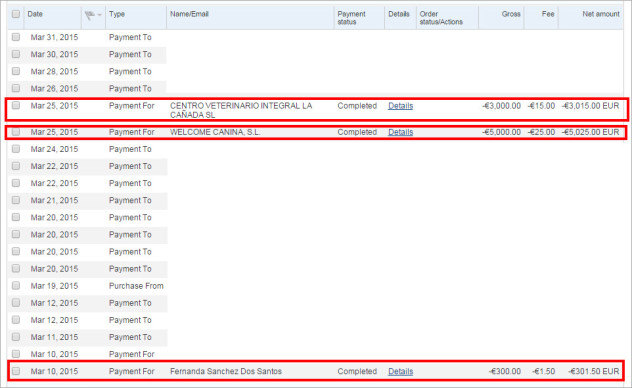Click Payment To in Mar 24 row
The image size is (632, 388).
point(130,149)
